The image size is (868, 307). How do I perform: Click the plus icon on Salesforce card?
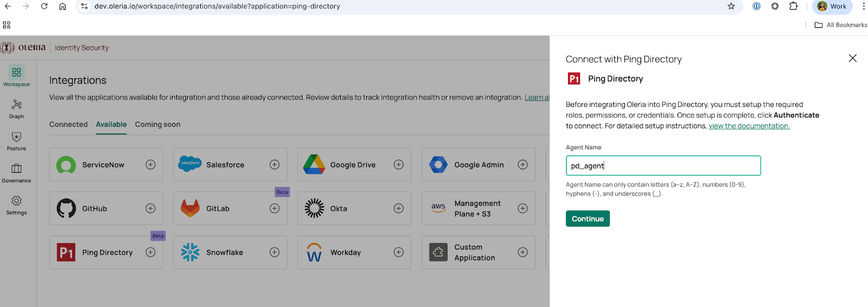275,165
